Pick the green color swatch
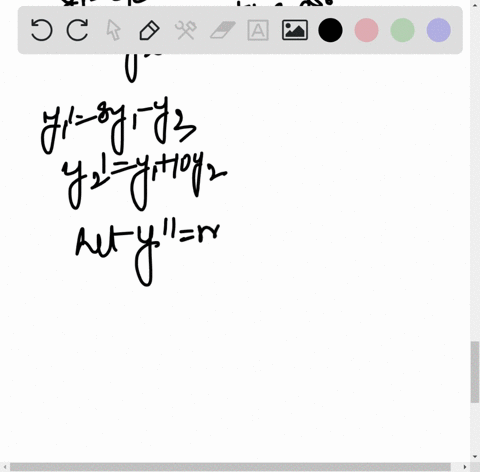The image size is (480, 472). coord(403,30)
